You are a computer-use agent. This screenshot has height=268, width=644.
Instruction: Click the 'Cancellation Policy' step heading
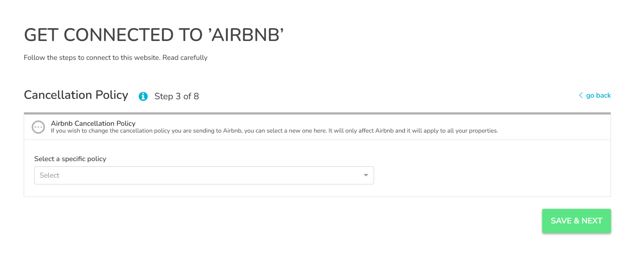tap(76, 95)
